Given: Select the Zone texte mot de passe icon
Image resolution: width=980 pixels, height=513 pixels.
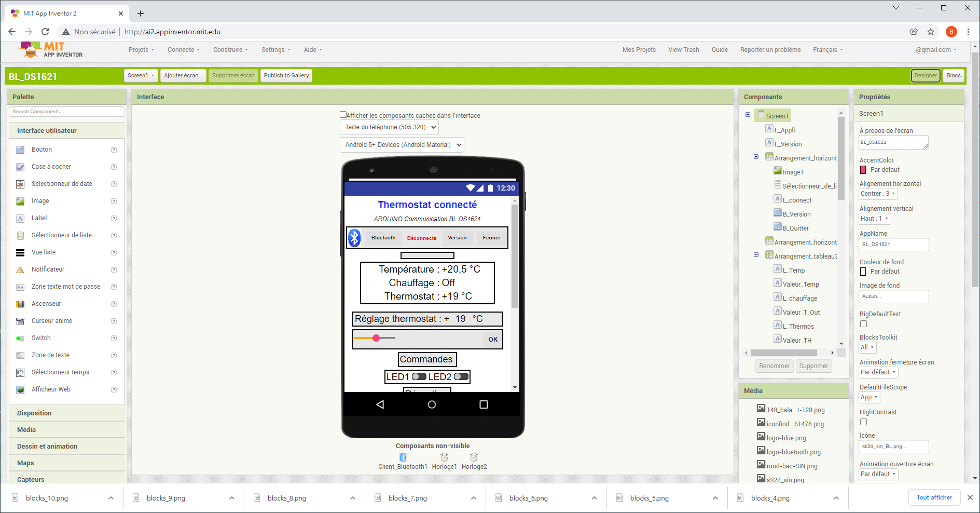Looking at the screenshot, I should pos(20,287).
